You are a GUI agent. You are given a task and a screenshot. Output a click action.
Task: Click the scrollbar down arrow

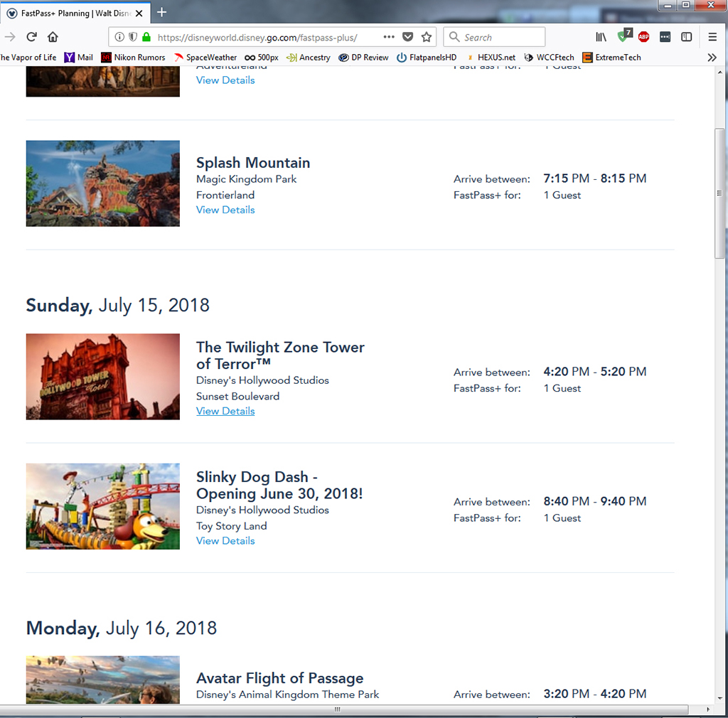click(719, 698)
